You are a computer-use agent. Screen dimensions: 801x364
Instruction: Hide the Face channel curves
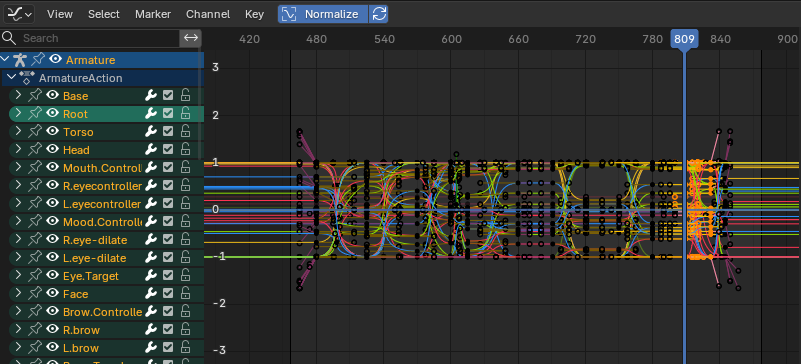[52, 294]
